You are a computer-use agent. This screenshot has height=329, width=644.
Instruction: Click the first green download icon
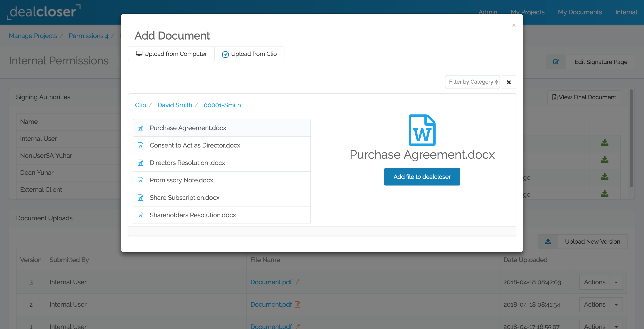604,142
